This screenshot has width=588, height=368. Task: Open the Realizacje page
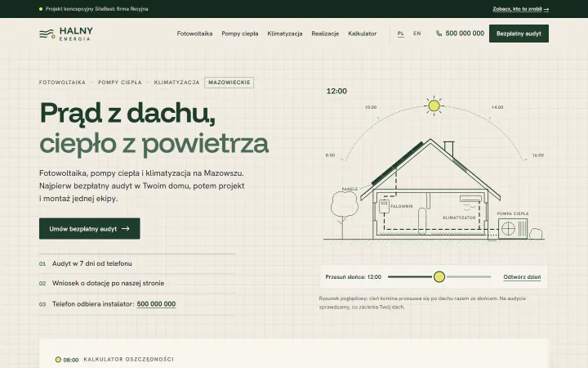pyautogui.click(x=325, y=34)
